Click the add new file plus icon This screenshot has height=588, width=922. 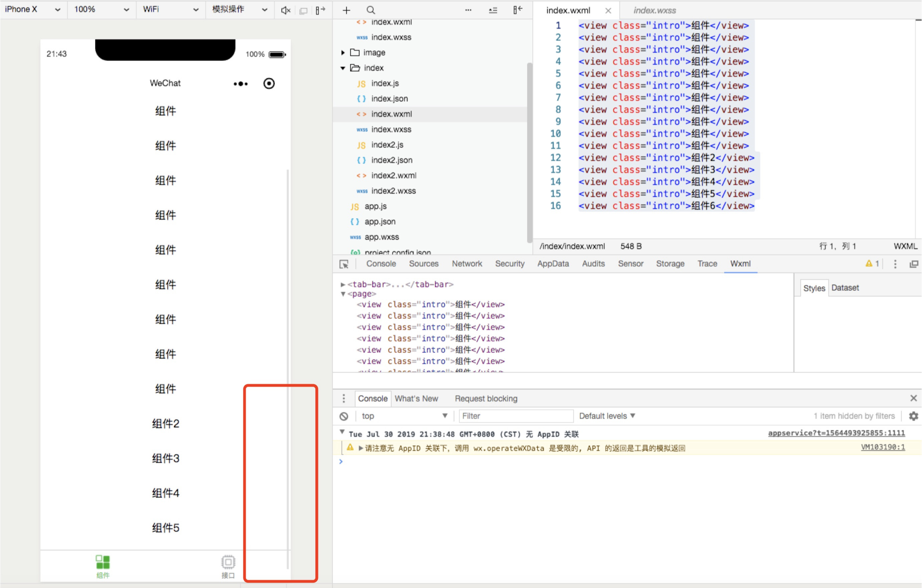pyautogui.click(x=346, y=10)
